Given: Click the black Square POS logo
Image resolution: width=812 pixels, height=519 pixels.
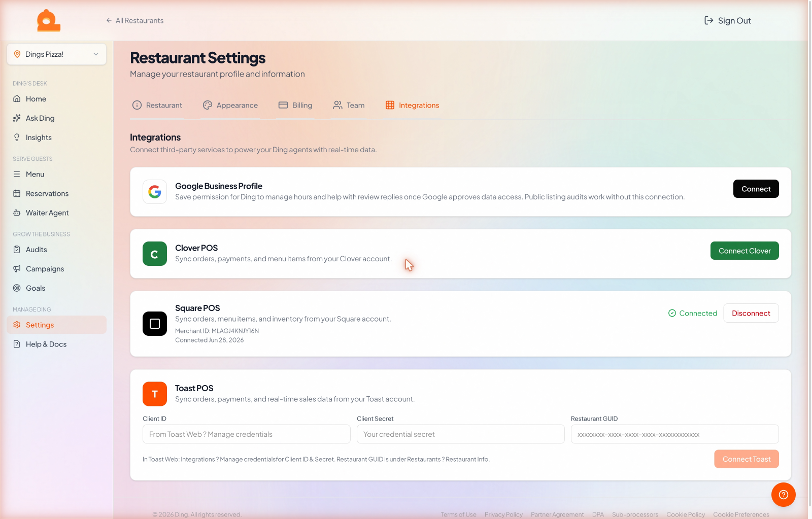Looking at the screenshot, I should [x=155, y=324].
